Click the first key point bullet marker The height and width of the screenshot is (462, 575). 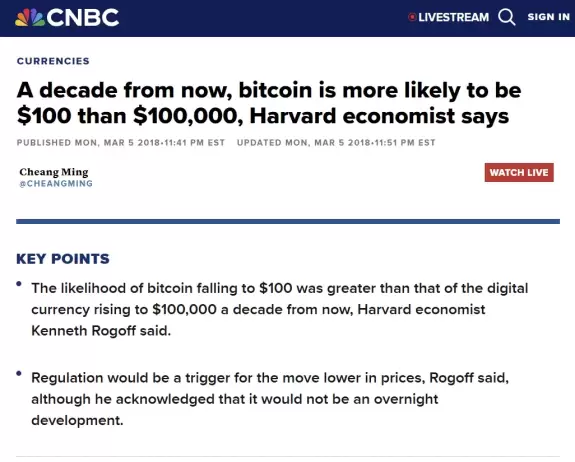(19, 284)
